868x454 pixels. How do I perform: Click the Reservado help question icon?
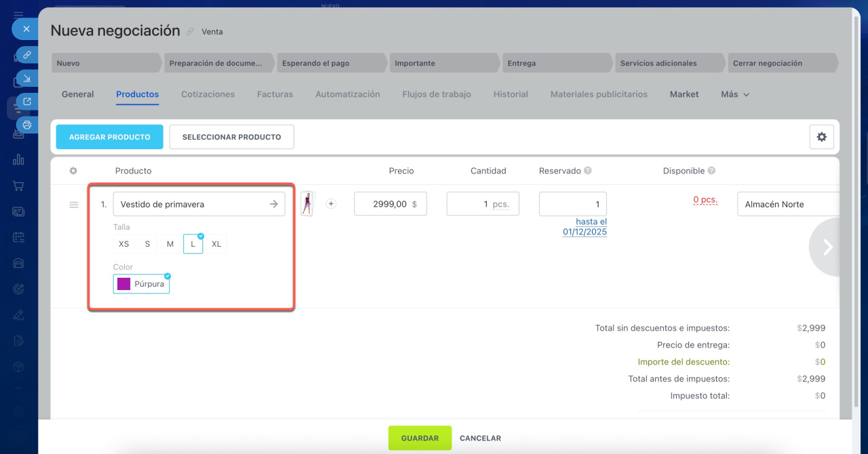point(588,171)
